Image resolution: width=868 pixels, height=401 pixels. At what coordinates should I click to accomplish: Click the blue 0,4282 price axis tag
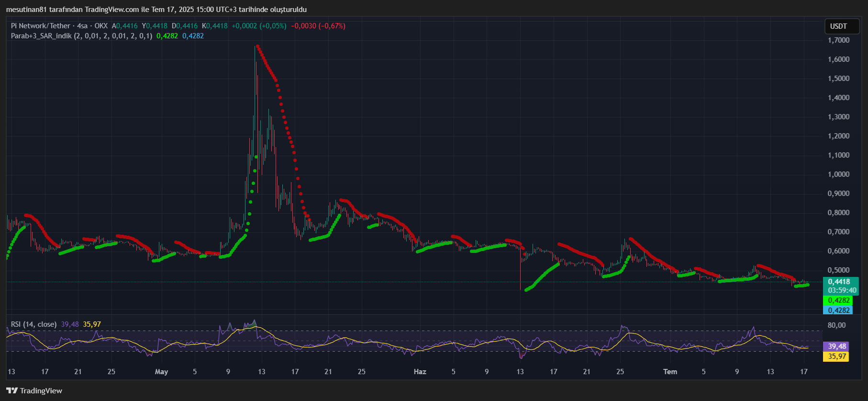click(838, 310)
